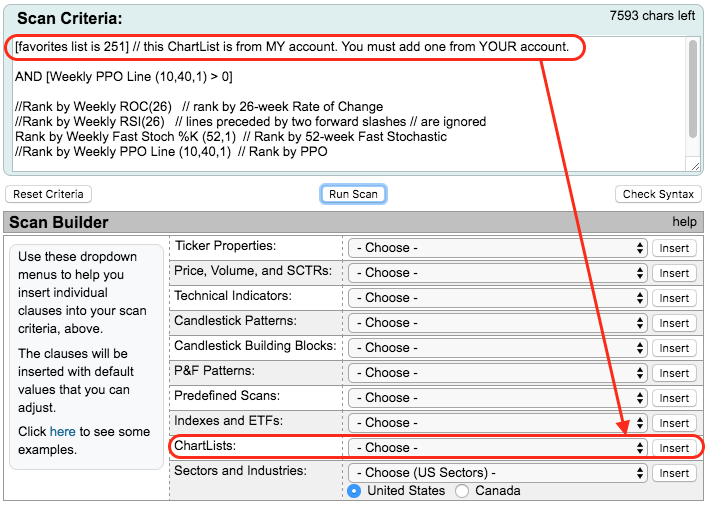Open Candlestick Building Blocks dropdown
The width and height of the screenshot is (711, 509).
tap(497, 348)
